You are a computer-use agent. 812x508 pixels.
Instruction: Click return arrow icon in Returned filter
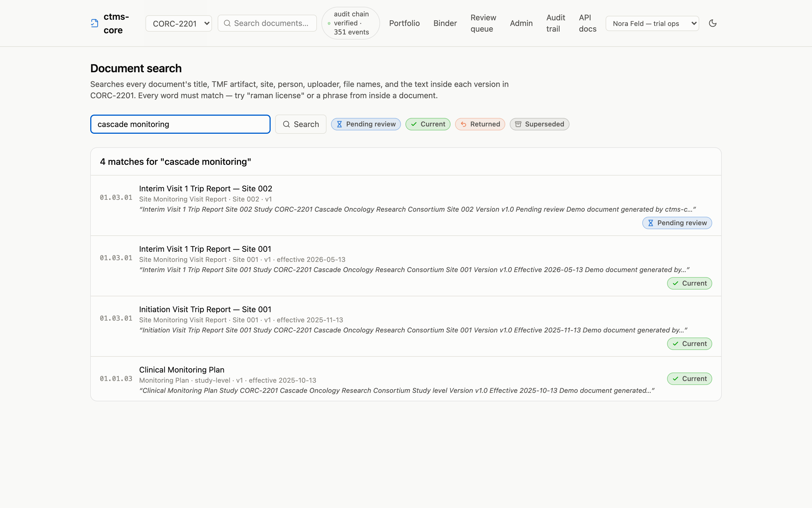coord(464,124)
